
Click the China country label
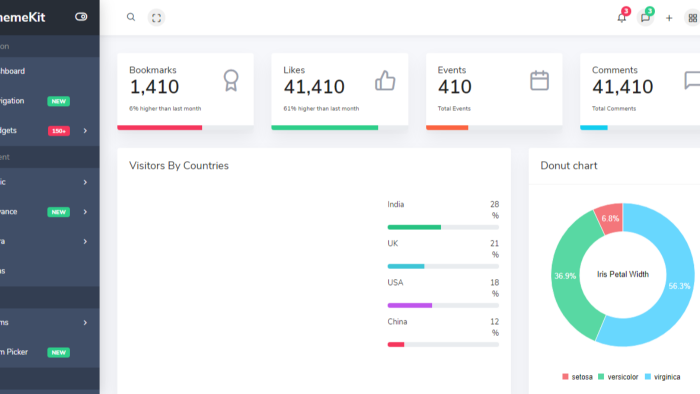[x=397, y=322]
